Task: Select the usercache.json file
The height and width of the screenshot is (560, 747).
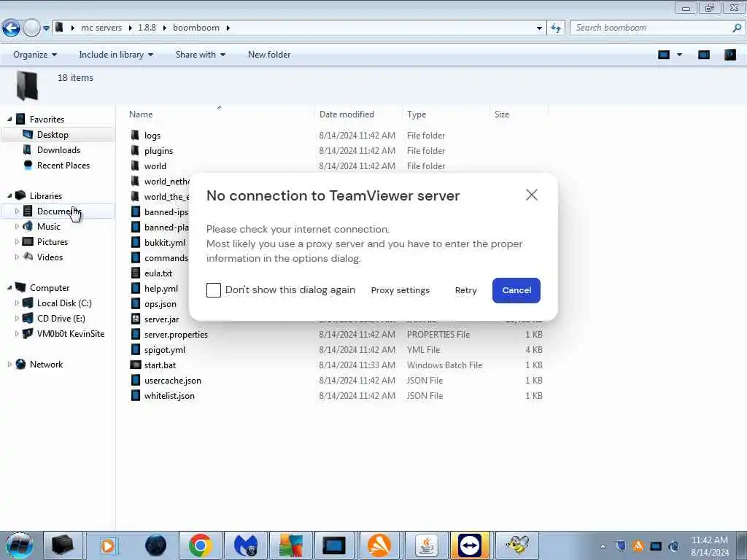Action: (x=173, y=381)
